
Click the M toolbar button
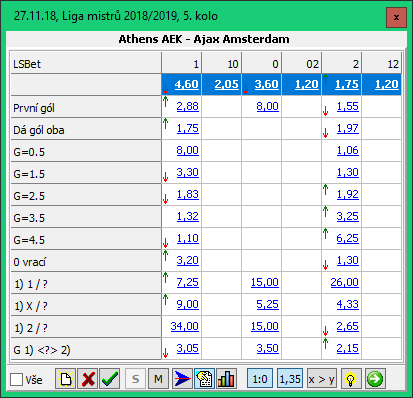tap(158, 379)
